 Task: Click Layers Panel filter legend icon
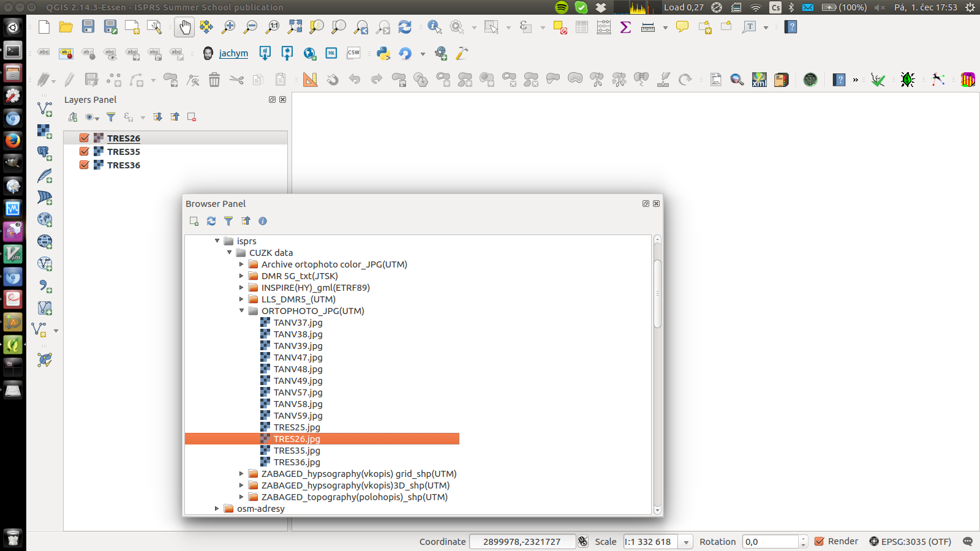111,117
